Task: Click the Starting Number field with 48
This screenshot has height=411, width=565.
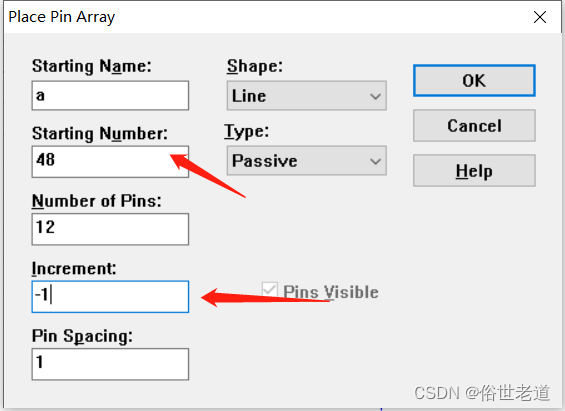Action: pyautogui.click(x=110, y=161)
